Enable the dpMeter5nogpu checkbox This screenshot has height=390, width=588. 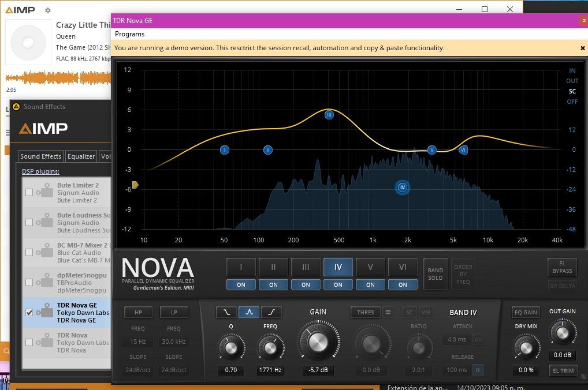click(29, 282)
